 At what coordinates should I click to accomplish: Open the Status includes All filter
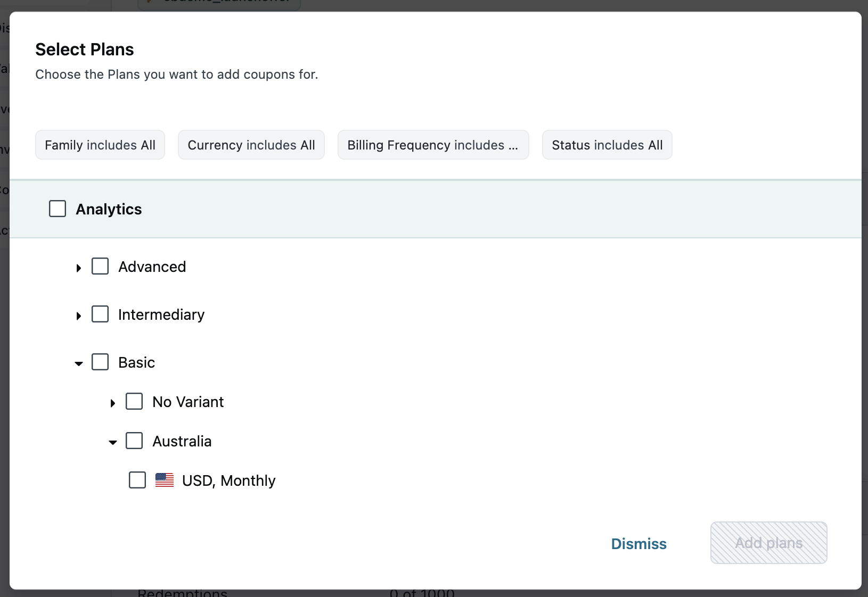coord(607,145)
